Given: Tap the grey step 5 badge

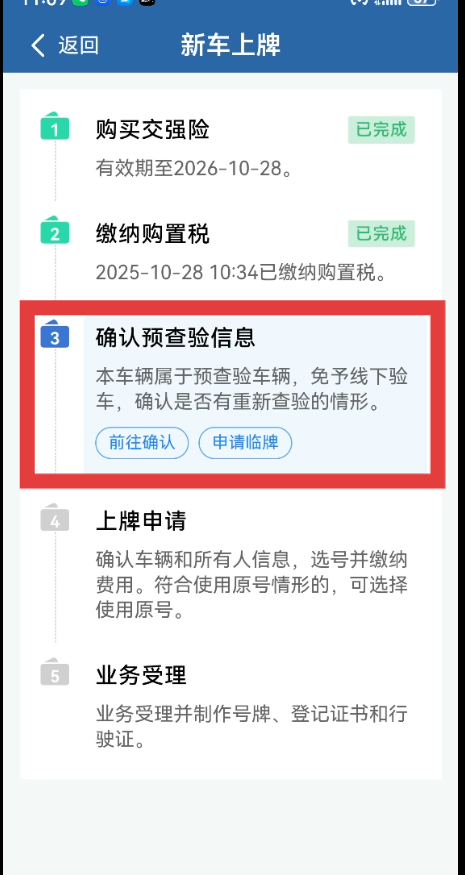Looking at the screenshot, I should click(55, 672).
